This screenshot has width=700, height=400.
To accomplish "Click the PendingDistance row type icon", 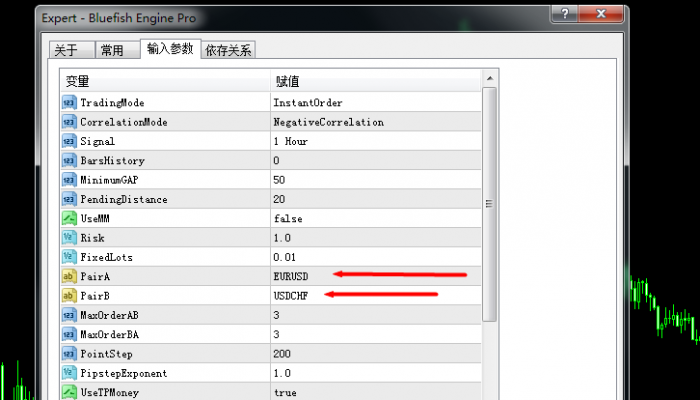I will tap(69, 199).
